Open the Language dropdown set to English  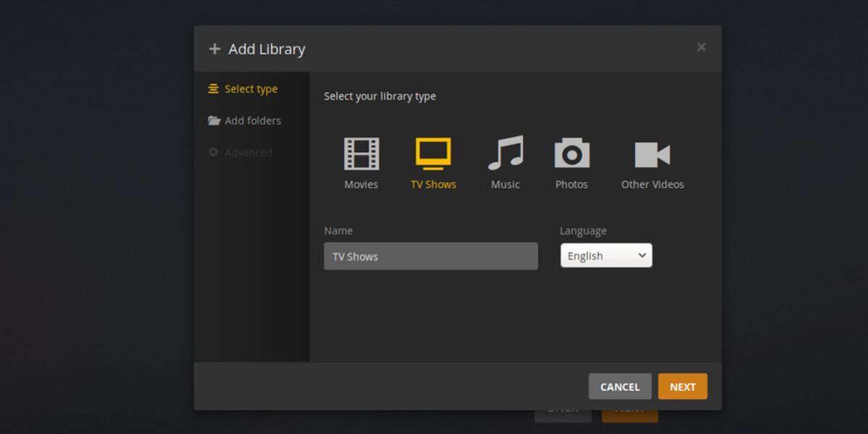(605, 255)
